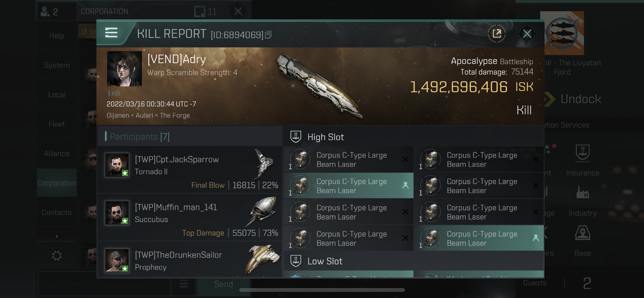Switch to the Local chat tab
Screen dimensions: 644x298
[x=57, y=95]
